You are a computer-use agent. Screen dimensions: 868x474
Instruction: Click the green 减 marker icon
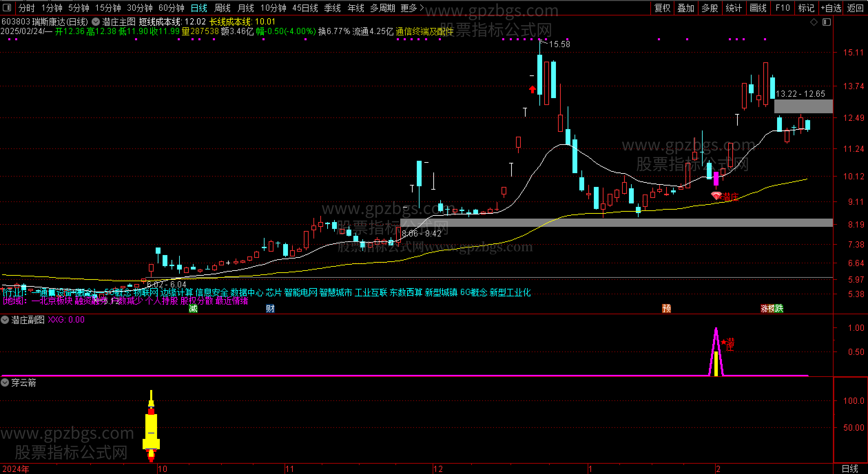click(193, 308)
